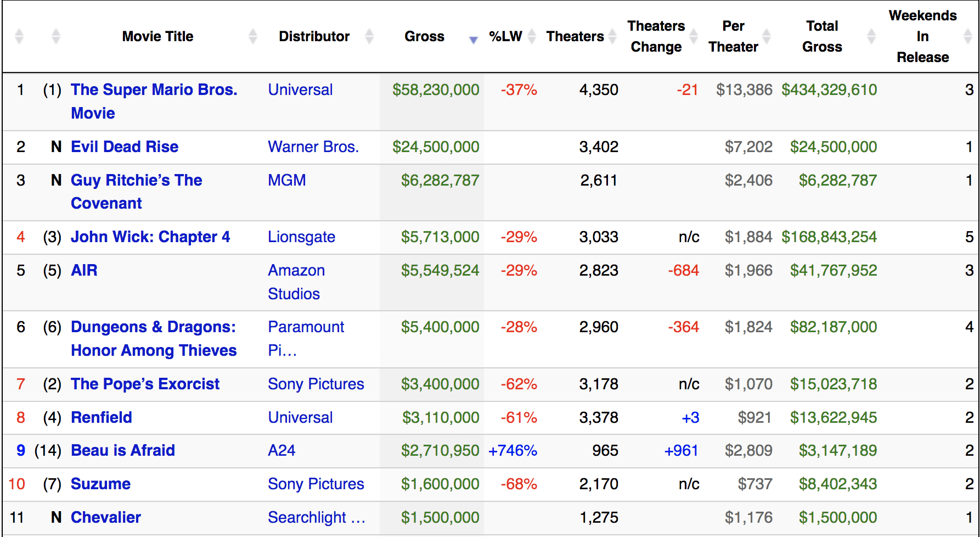This screenshot has height=537, width=980.
Task: Select the $2,710,950 gross value
Action: click(x=440, y=450)
